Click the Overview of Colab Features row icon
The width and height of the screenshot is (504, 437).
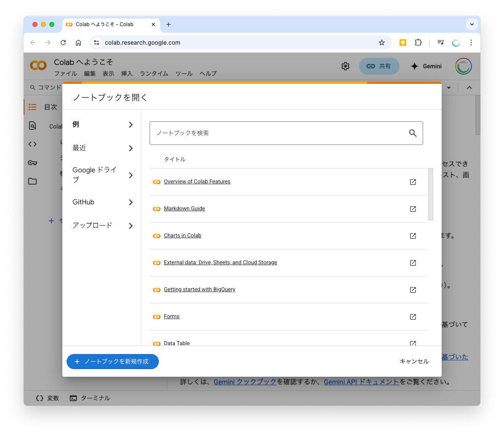(156, 182)
